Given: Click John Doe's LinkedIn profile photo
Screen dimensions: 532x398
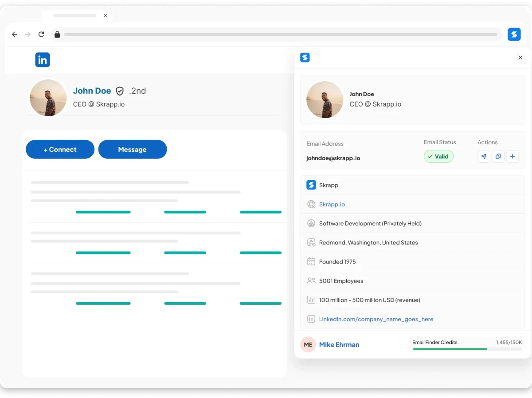Looking at the screenshot, I should click(x=48, y=98).
